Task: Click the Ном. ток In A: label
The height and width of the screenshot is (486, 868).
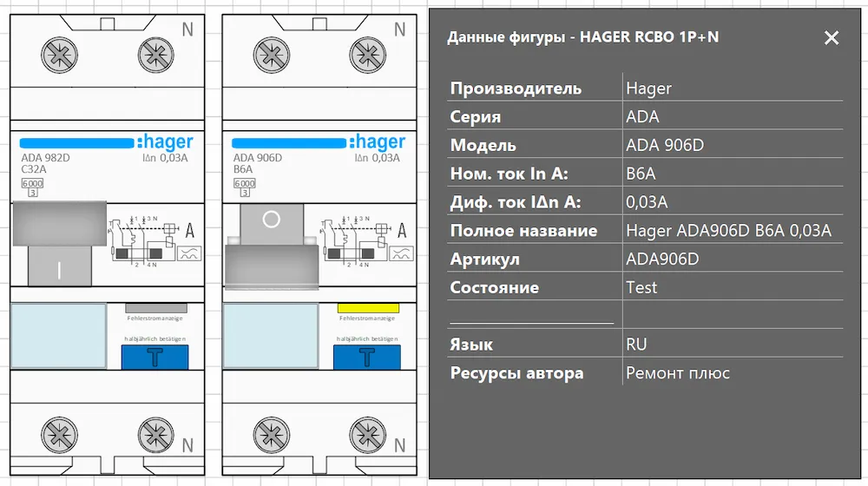Action: 510,174
